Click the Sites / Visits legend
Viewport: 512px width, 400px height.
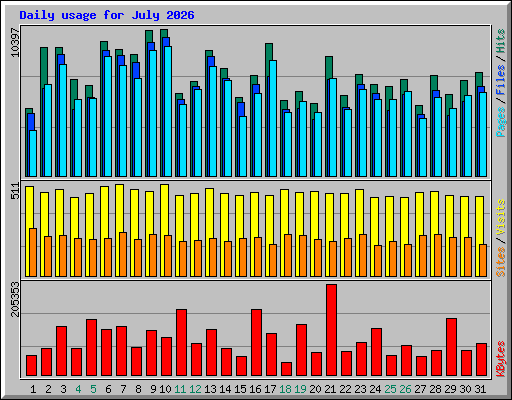tap(501, 238)
